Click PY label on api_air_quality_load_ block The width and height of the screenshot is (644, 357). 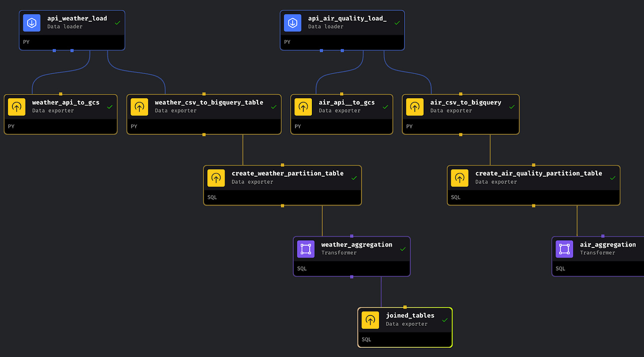point(287,42)
